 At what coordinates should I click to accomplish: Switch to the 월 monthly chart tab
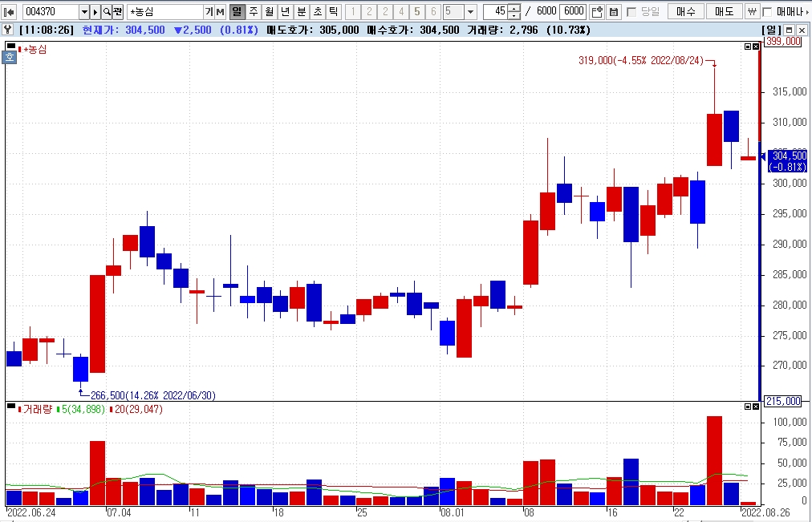click(269, 12)
